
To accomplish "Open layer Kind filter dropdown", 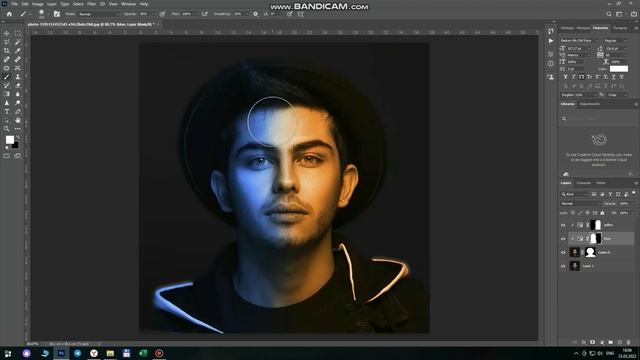I will pyautogui.click(x=574, y=194).
